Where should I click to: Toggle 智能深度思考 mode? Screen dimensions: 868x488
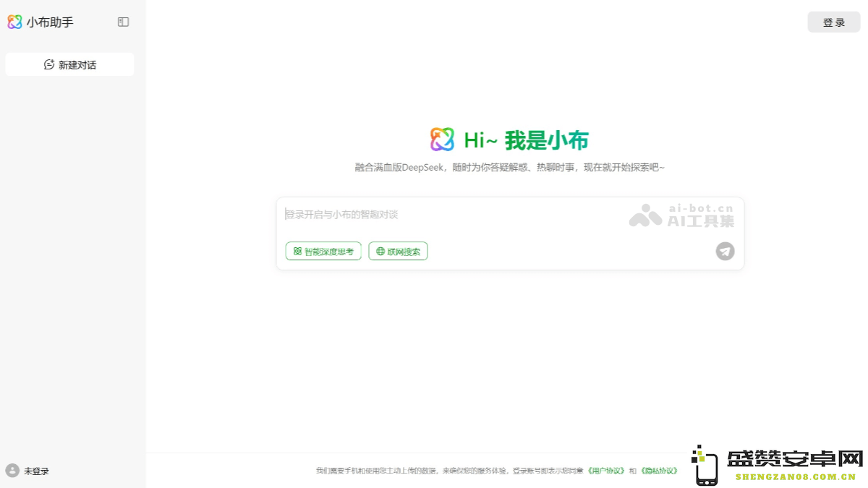(x=323, y=251)
